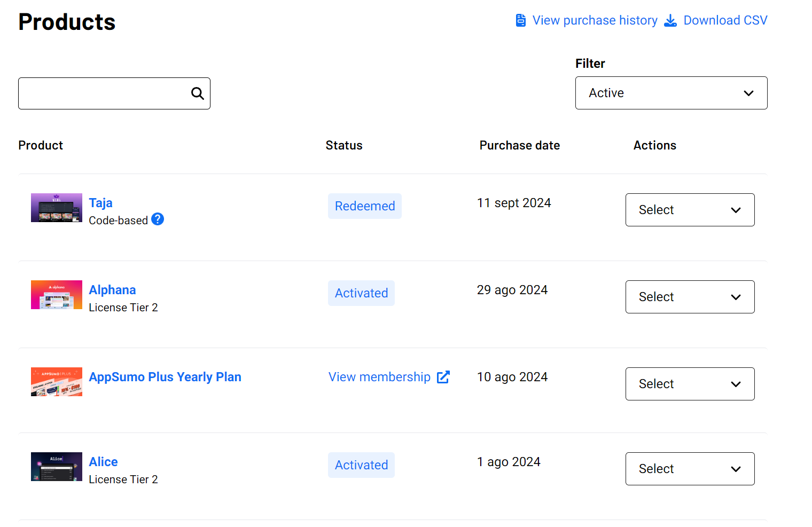The width and height of the screenshot is (812, 527).
Task: Open the Select actions dropdown for Taja
Action: (690, 210)
